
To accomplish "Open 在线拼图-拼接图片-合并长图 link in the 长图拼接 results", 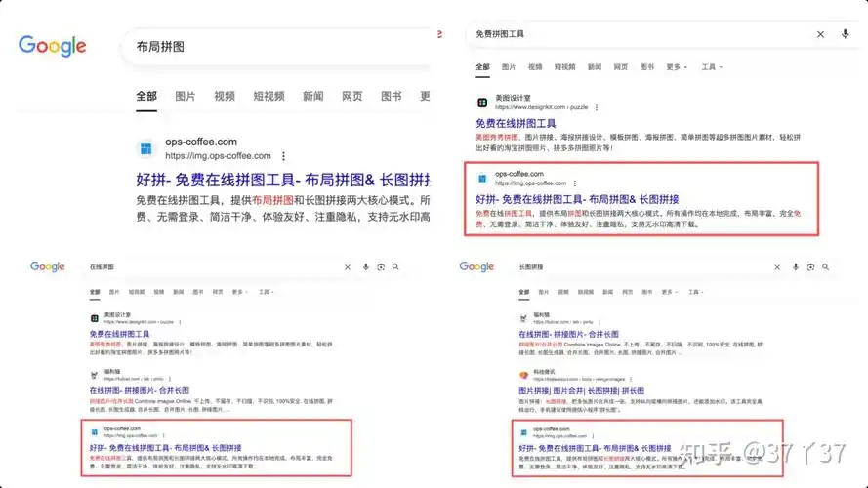I will (568, 334).
